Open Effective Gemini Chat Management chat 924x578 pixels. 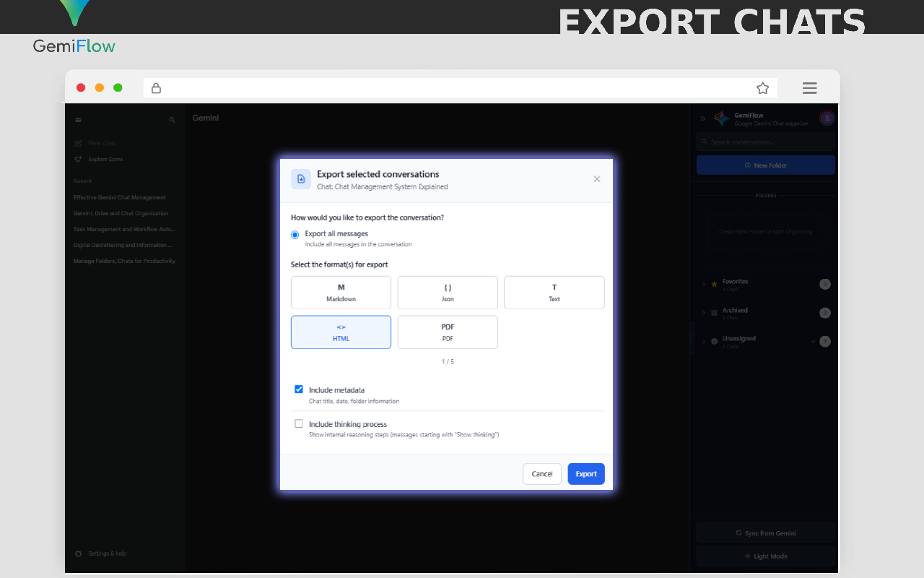tap(120, 197)
